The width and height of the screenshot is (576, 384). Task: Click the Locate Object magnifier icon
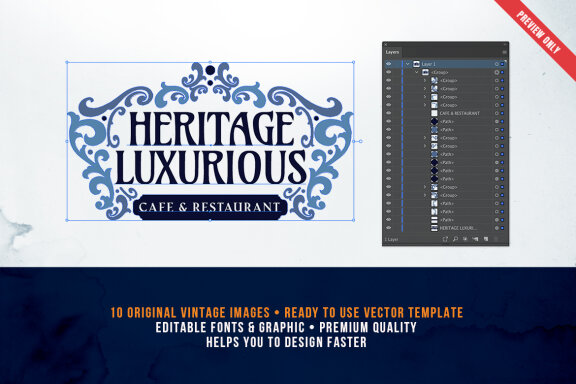click(455, 239)
